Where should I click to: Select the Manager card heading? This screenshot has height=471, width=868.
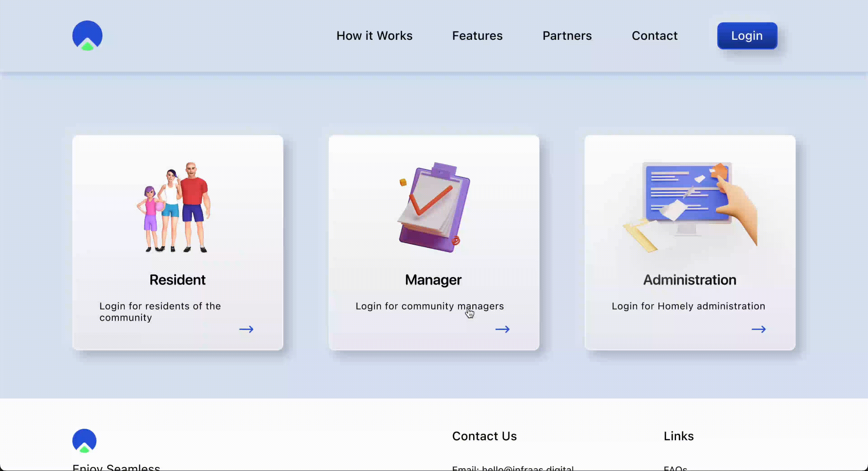(x=433, y=280)
